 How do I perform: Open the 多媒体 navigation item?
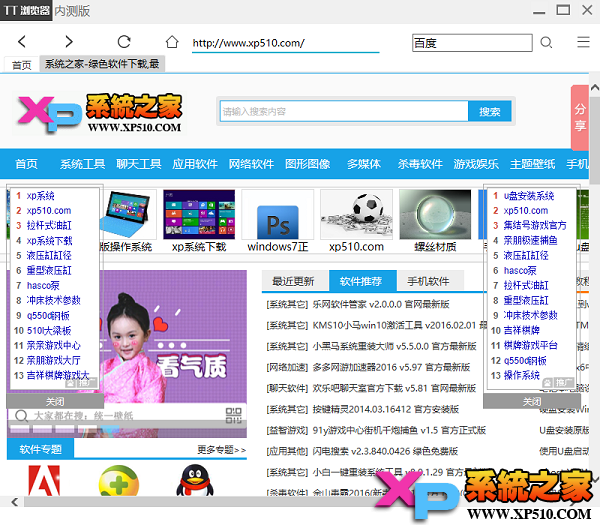click(364, 164)
